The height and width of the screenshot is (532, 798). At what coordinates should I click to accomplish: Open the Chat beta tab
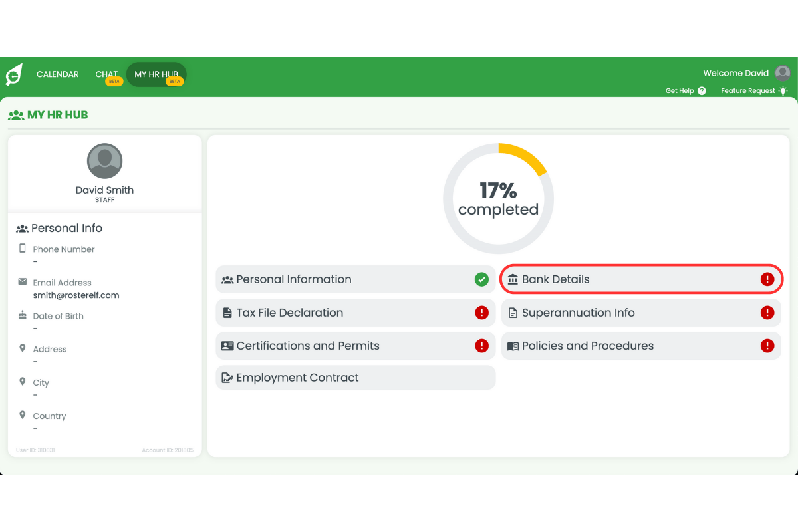(106, 74)
